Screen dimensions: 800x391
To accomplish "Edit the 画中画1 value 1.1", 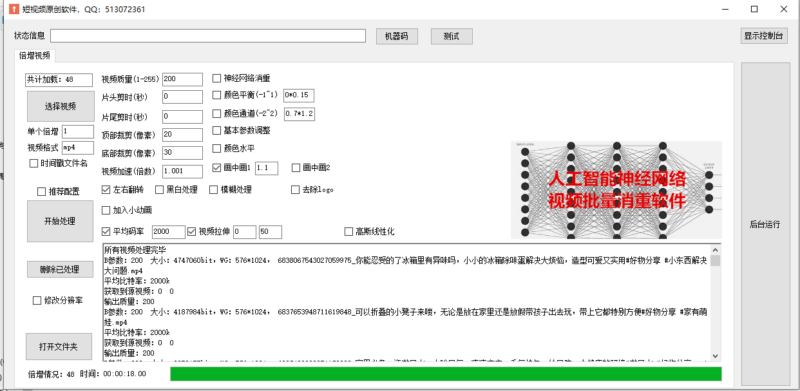I will coord(266,168).
